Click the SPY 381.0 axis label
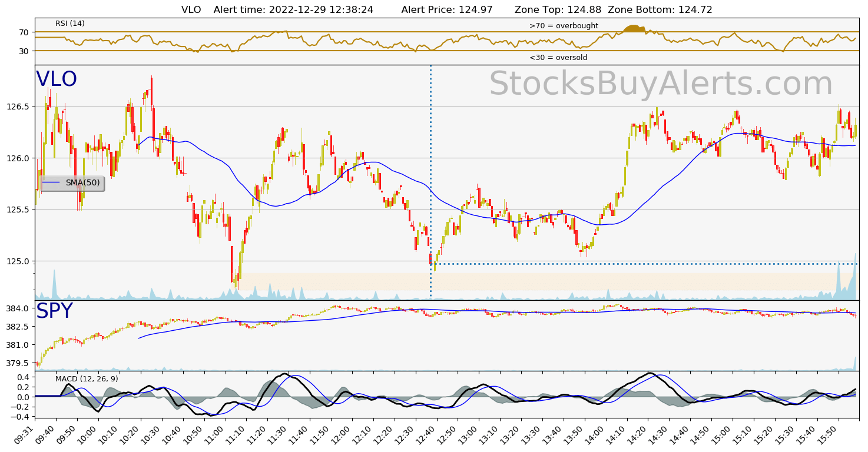 [x=18, y=345]
